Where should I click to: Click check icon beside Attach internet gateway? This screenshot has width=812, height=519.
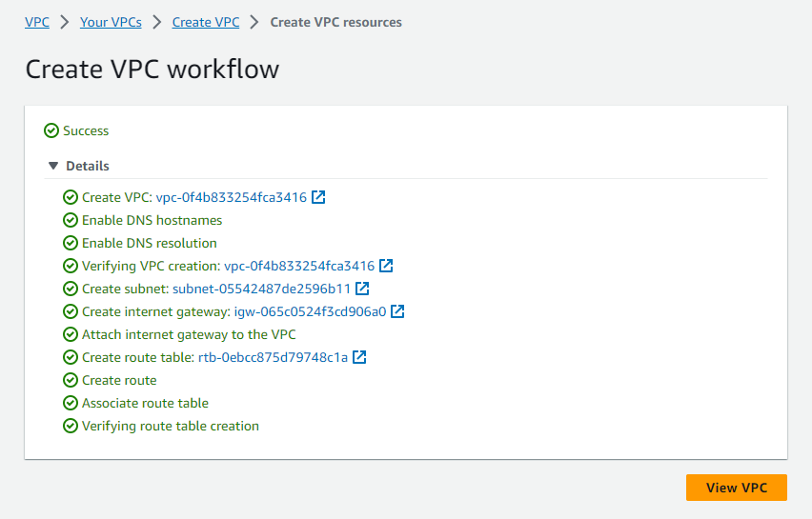point(71,334)
